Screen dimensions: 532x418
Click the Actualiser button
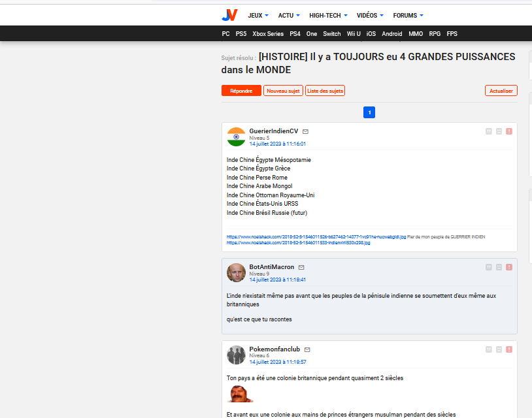coord(501,91)
